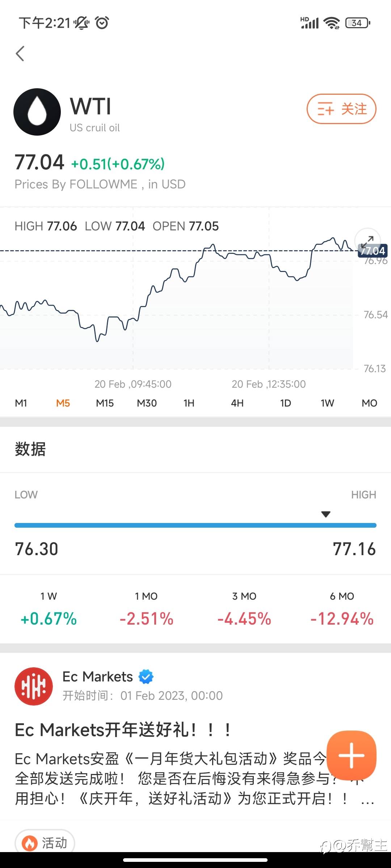Tap the 活动 tag chip
Screen dimensions: 391x868
[45, 843]
